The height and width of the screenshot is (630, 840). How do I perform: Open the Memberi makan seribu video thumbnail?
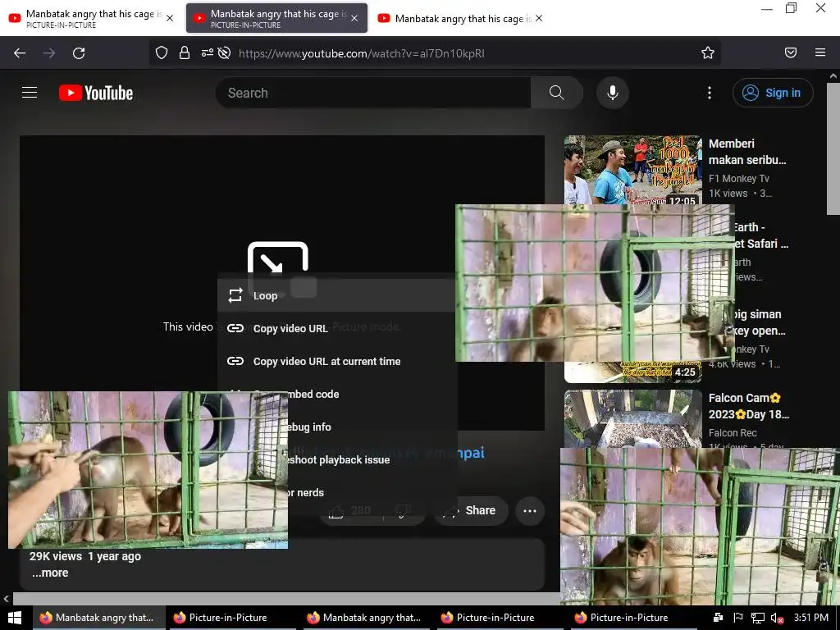pos(632,170)
